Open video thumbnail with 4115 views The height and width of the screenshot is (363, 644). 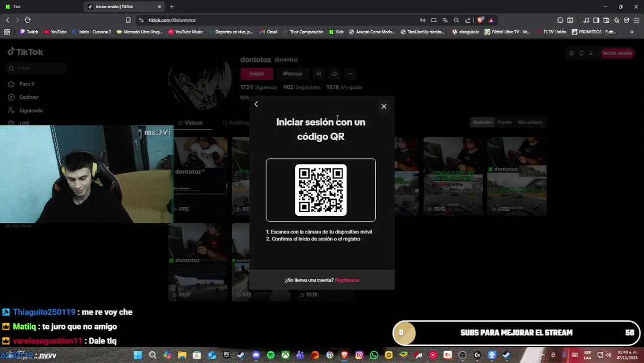coord(200,176)
